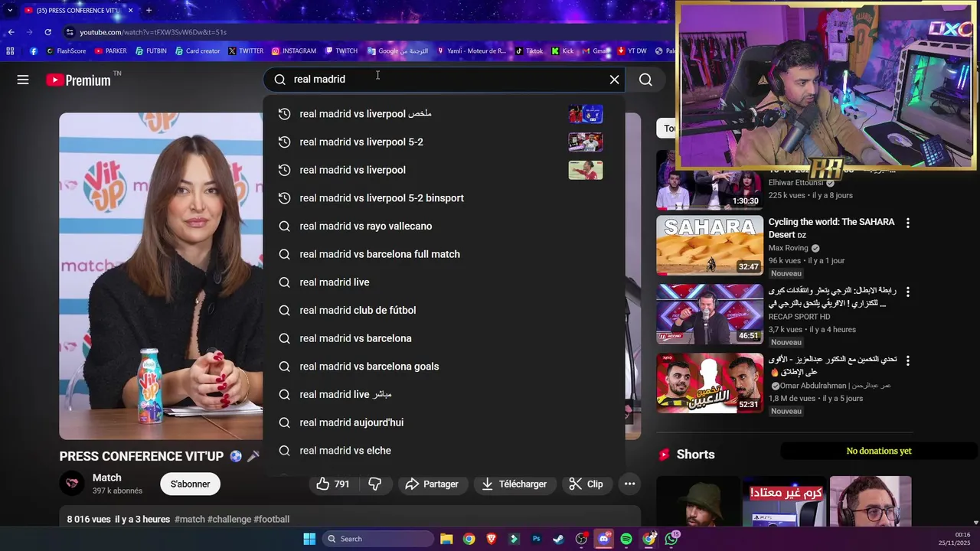Open Brave browser from the taskbar

pos(492,539)
